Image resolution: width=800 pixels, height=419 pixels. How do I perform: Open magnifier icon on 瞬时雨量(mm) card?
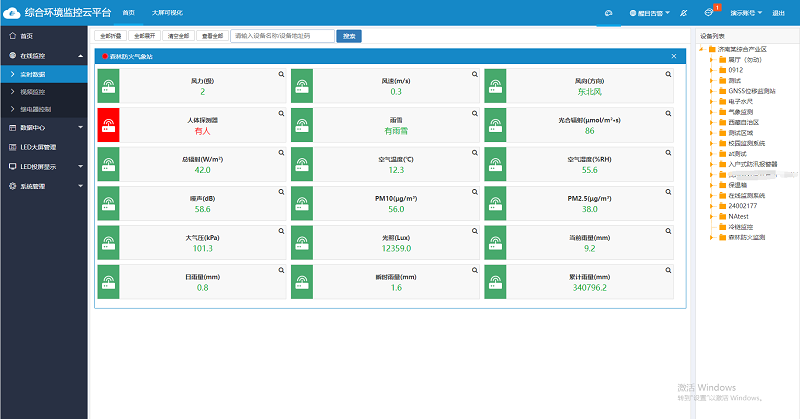point(474,270)
